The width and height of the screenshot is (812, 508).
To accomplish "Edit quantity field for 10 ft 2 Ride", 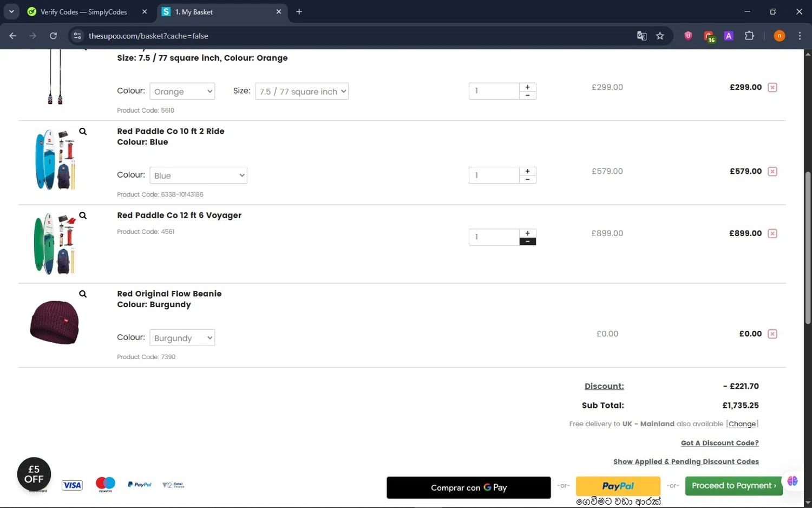I will [494, 175].
